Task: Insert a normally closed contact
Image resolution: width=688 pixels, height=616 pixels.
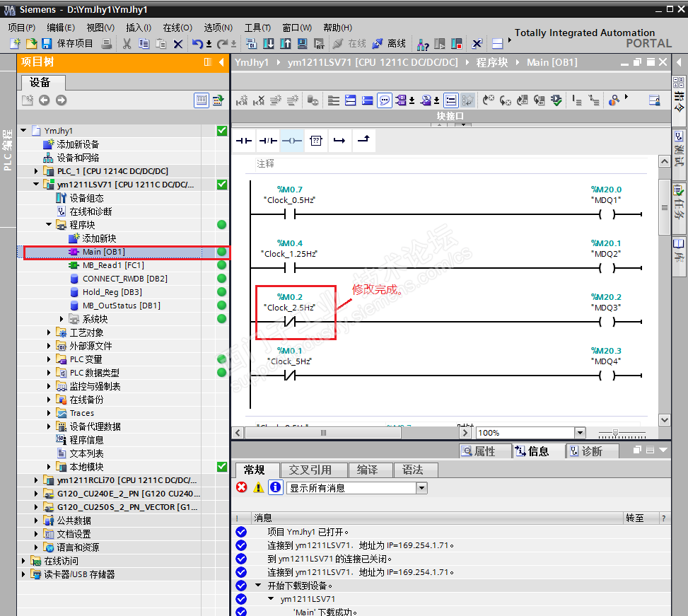Action: pyautogui.click(x=268, y=141)
